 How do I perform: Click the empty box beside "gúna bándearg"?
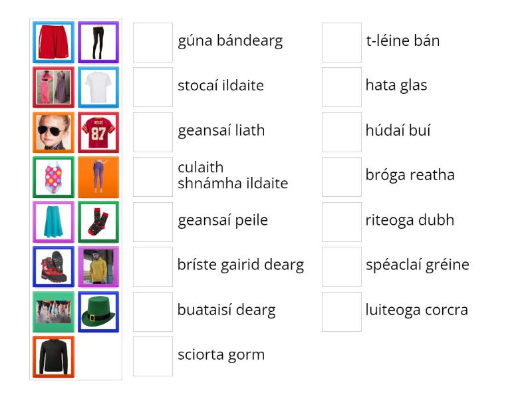pos(153,42)
